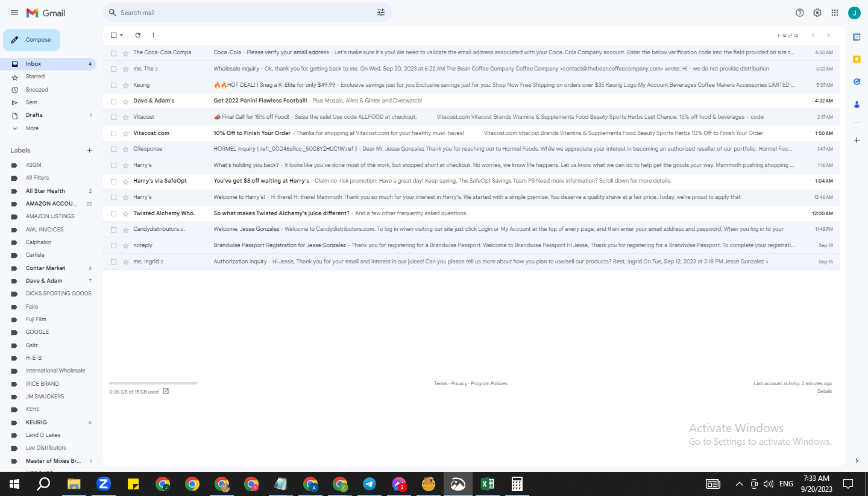The image size is (868, 496).
Task: Hide the right side panel chevron
Action: (857, 461)
